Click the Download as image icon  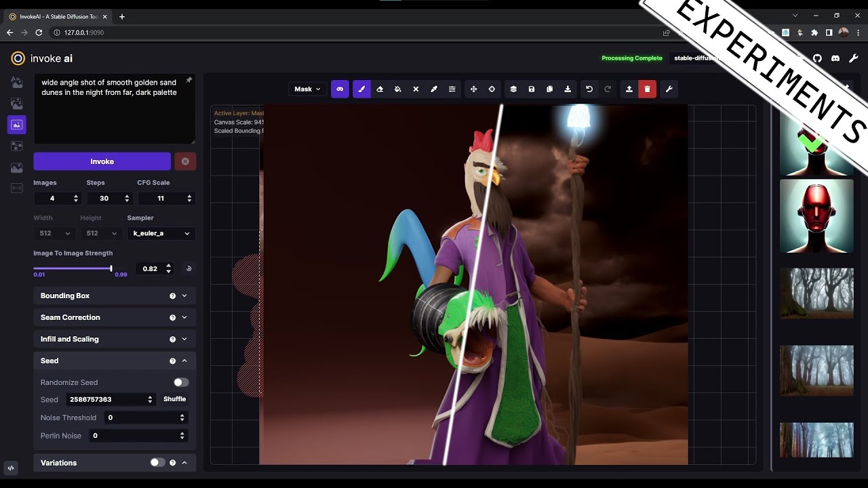pos(568,89)
